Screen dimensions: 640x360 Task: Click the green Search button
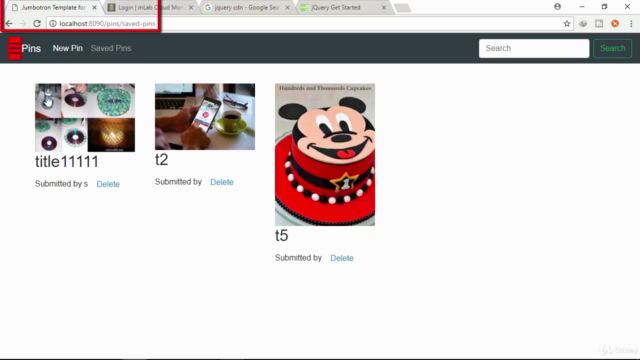pos(612,48)
